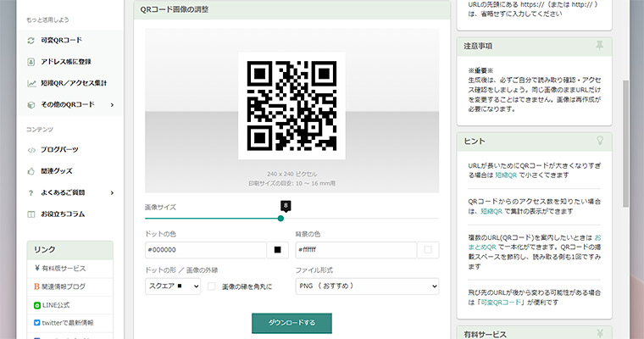Click the QRコード画像の調整 heading
Screen dimensions: 644x339
(175, 9)
